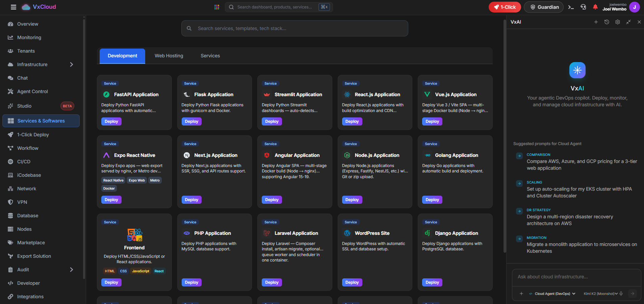Click the Angular Application logo icon

point(267,155)
